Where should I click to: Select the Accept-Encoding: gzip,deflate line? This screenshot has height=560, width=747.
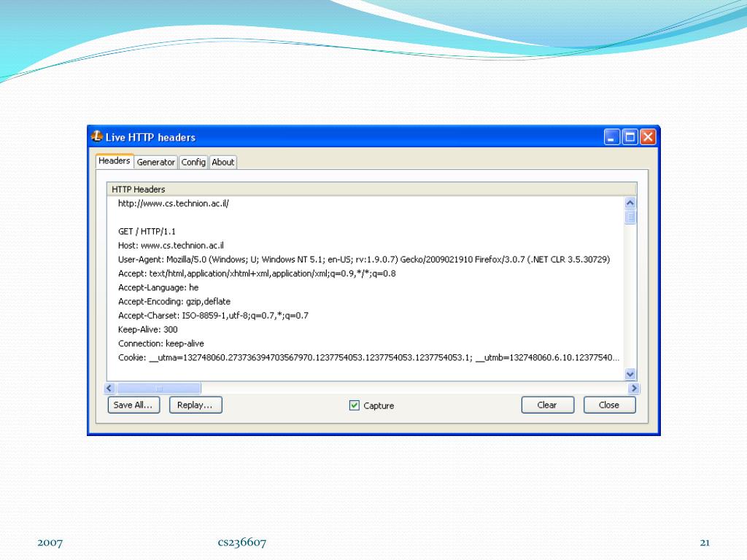(x=174, y=301)
